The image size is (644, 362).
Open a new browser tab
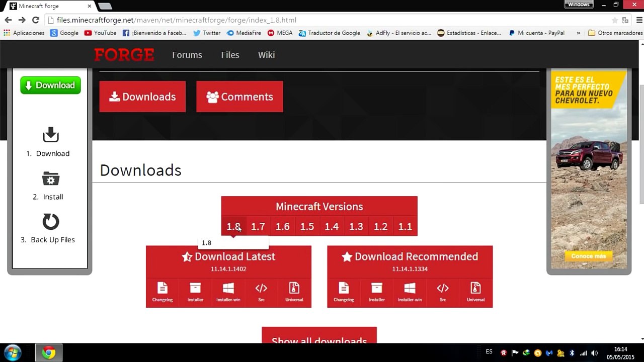coord(105,6)
